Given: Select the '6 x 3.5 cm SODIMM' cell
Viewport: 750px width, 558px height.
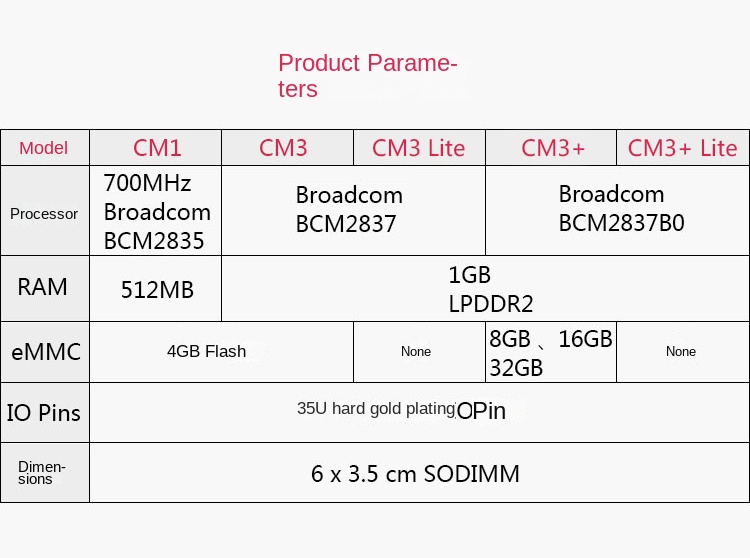Looking at the screenshot, I should (415, 473).
